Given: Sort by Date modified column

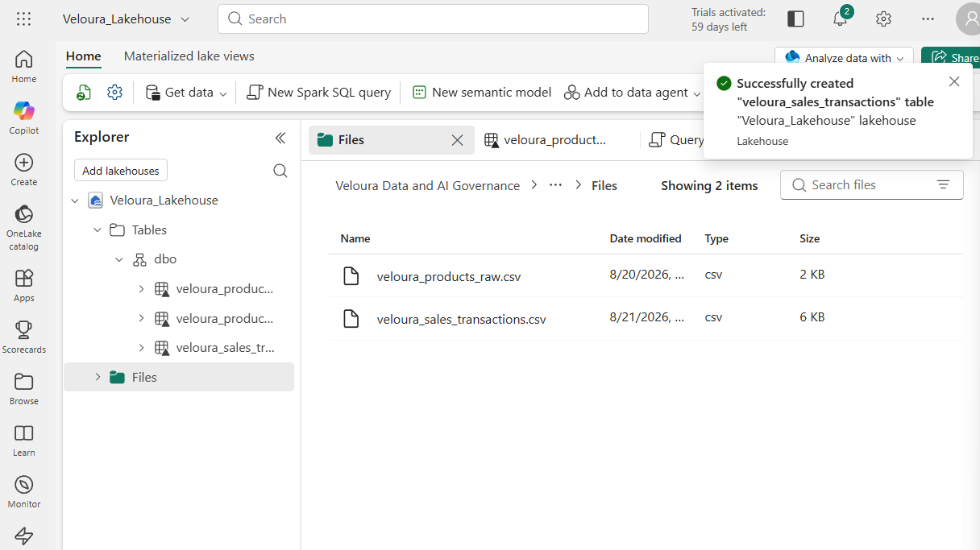Looking at the screenshot, I should 646,238.
